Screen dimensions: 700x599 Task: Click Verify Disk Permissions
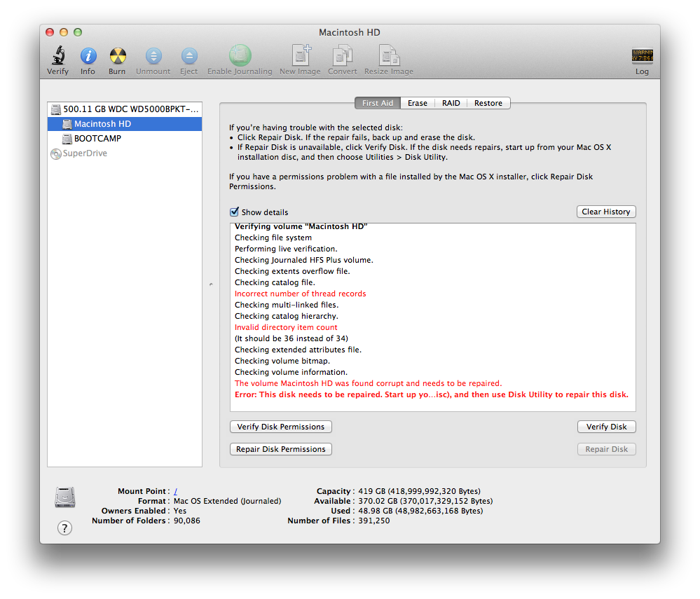pyautogui.click(x=280, y=427)
